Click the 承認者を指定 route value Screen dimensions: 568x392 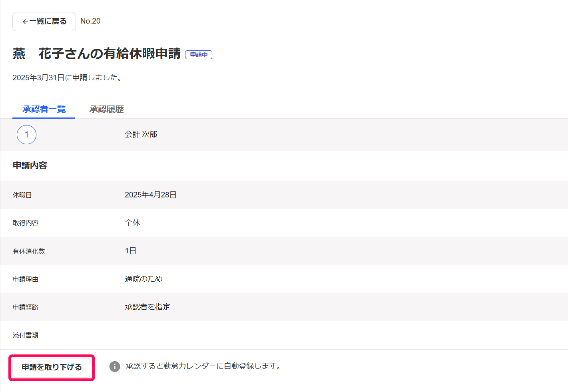147,307
